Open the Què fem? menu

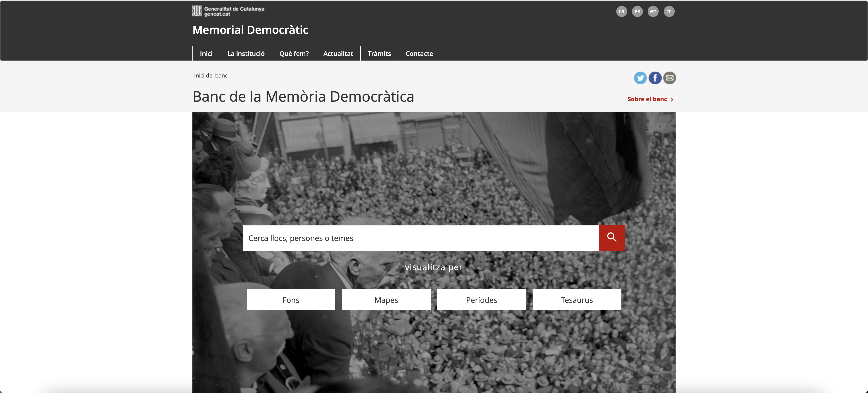(294, 53)
